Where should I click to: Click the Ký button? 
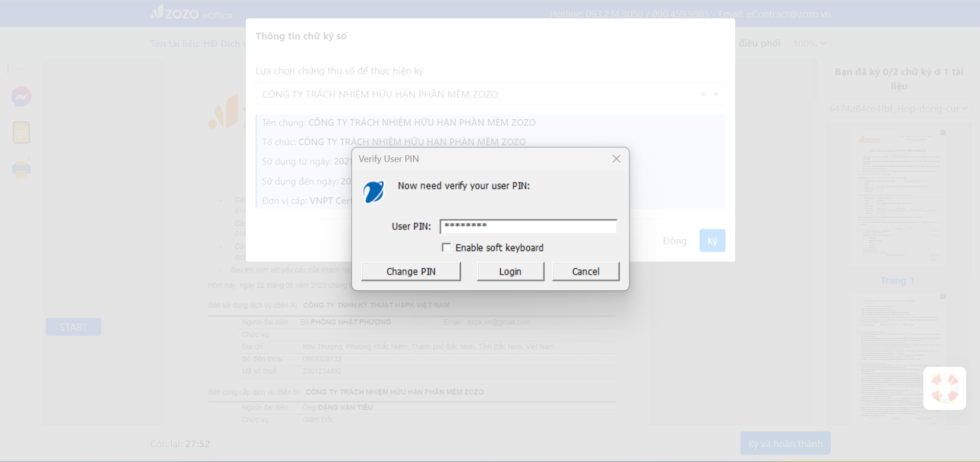coord(712,241)
